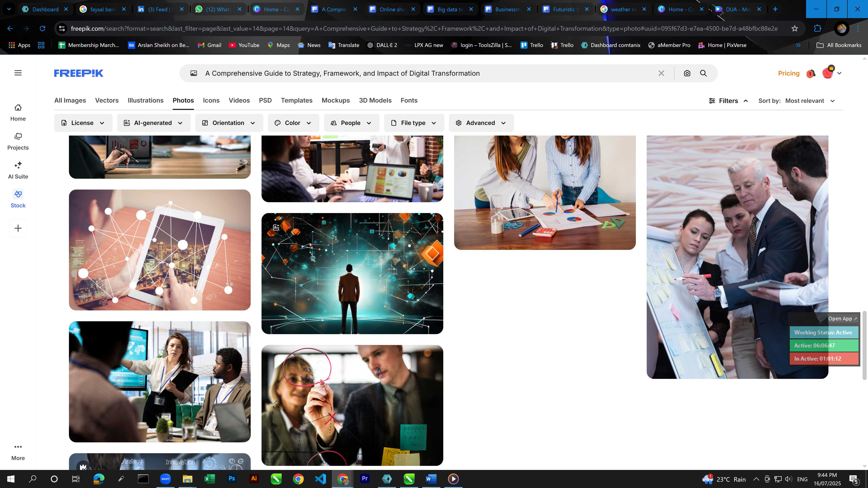Open the man facing digital network photo
This screenshot has width=868, height=488.
tap(352, 273)
